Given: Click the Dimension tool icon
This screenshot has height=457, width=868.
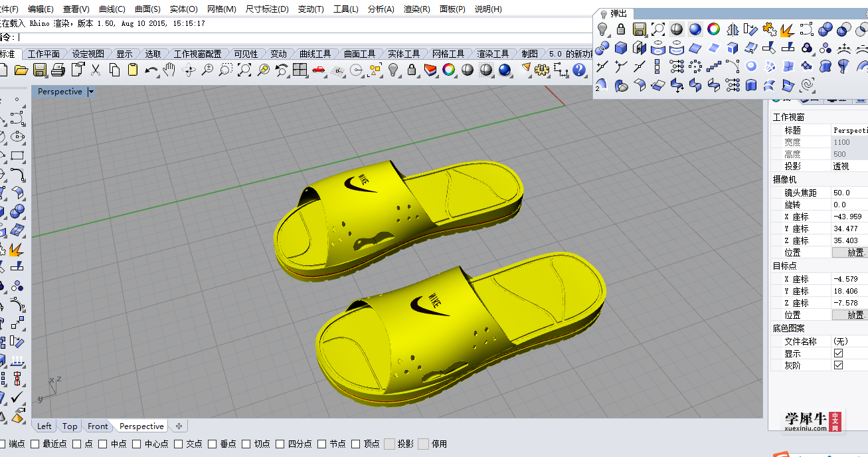Looking at the screenshot, I should pyautogui.click(x=561, y=70).
